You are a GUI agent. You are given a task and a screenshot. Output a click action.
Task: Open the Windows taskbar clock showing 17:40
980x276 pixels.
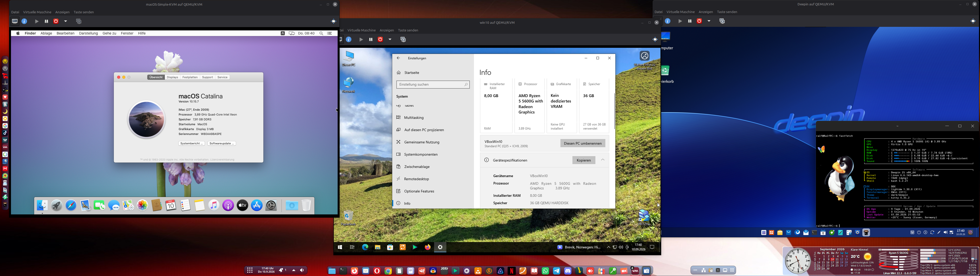(638, 247)
